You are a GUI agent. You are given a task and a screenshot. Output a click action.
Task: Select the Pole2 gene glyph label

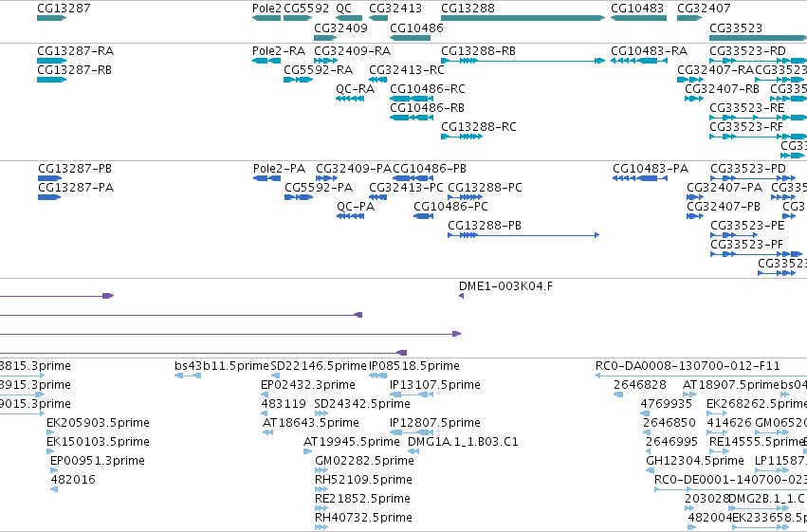tap(266, 9)
